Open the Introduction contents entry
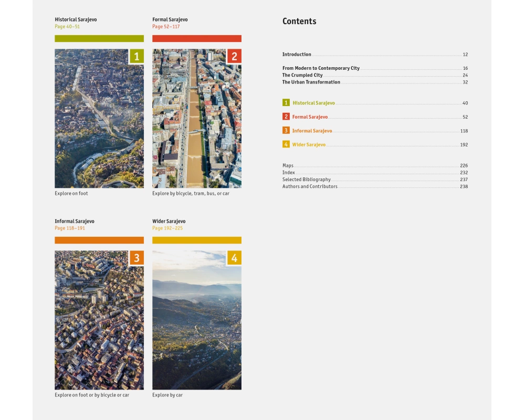The image size is (525, 420). point(297,55)
